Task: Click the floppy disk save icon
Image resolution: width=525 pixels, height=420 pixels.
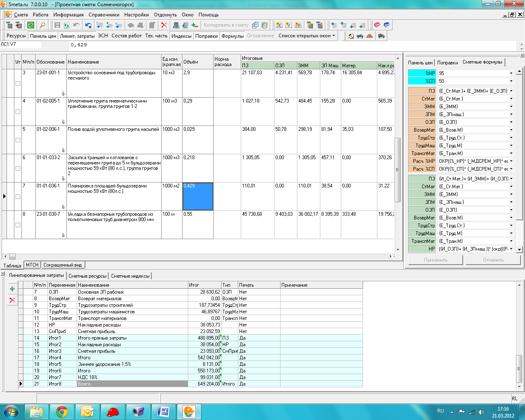Action: pos(57,25)
